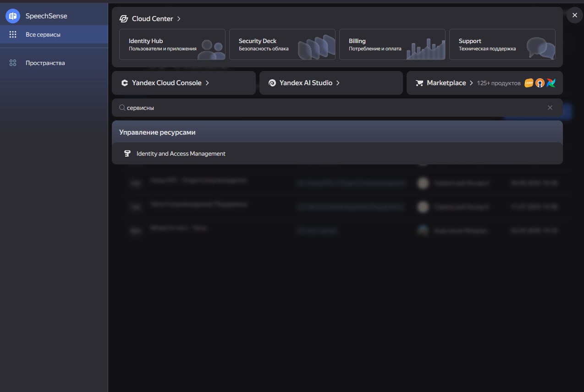The image size is (584, 392).
Task: Click the Cloud Center heading link
Action: coord(153,19)
